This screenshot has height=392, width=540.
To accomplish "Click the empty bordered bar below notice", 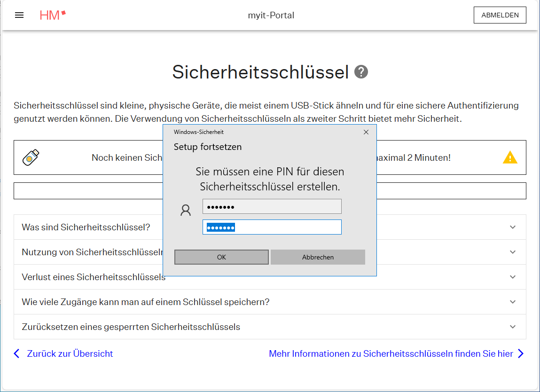I will [x=94, y=191].
